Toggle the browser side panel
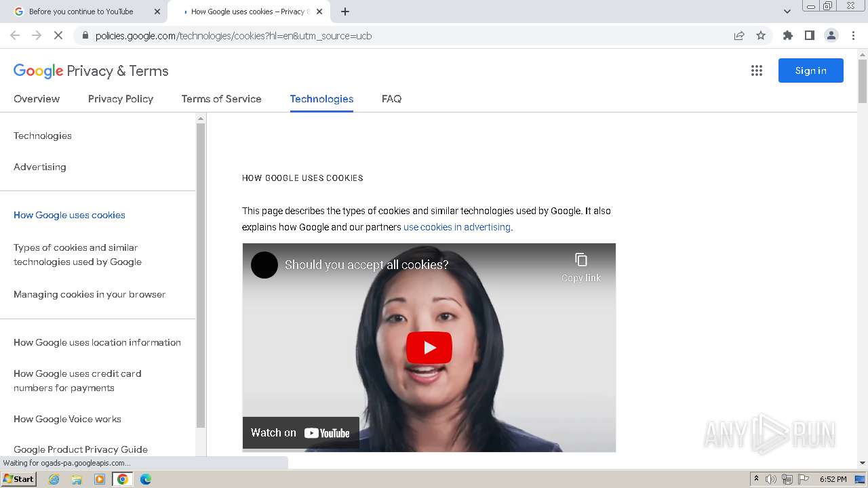This screenshot has width=868, height=488. [809, 36]
